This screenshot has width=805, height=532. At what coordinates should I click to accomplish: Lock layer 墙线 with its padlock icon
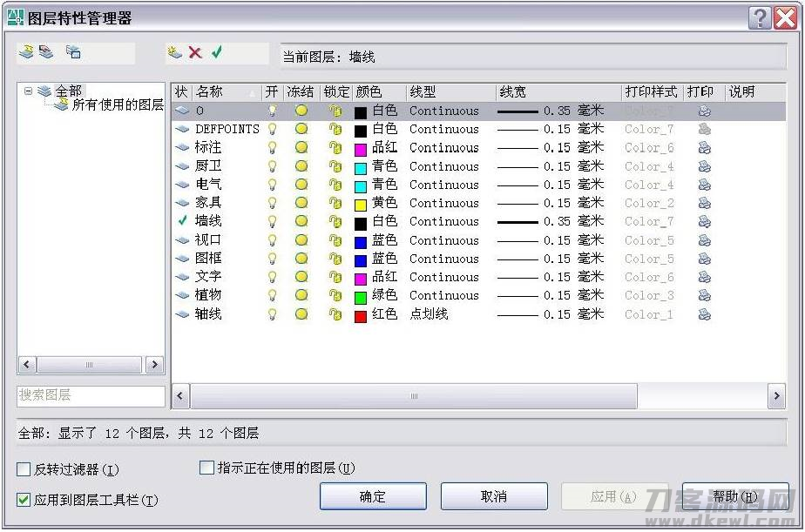click(x=335, y=222)
